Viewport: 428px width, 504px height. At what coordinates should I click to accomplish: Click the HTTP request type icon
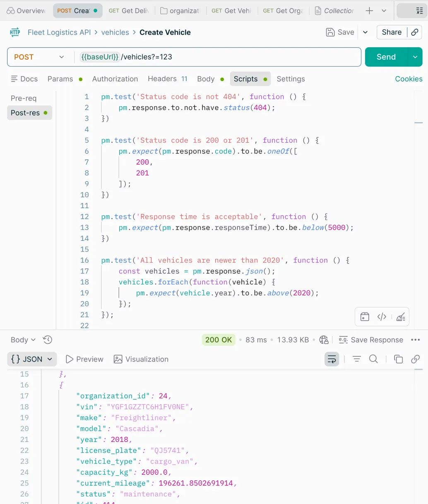pyautogui.click(x=15, y=32)
